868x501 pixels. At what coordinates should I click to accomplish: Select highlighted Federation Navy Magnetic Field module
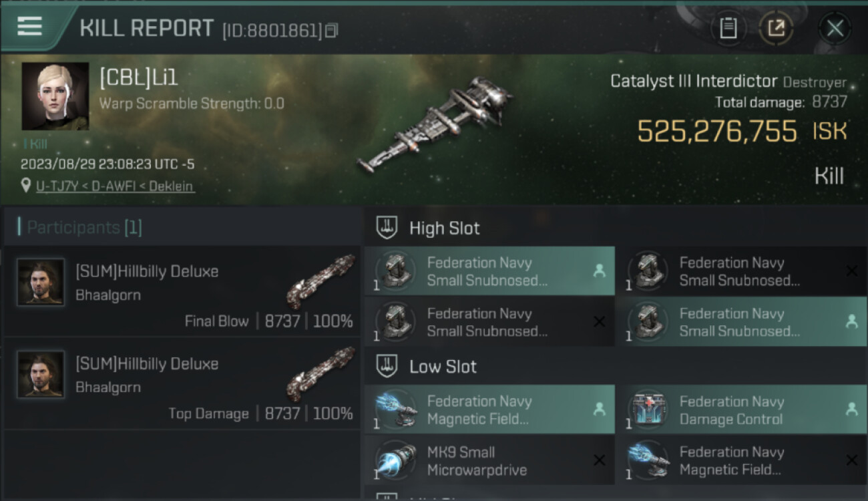[x=489, y=409]
